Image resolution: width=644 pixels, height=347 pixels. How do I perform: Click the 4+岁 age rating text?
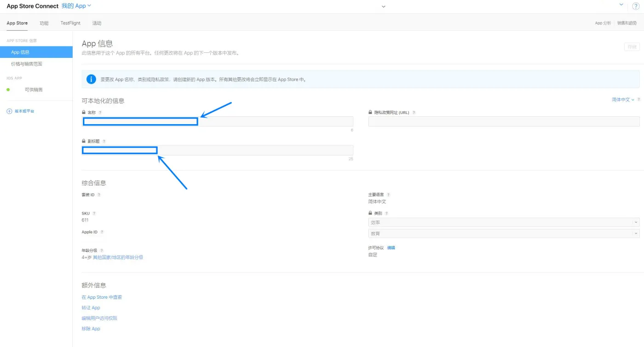[86, 257]
